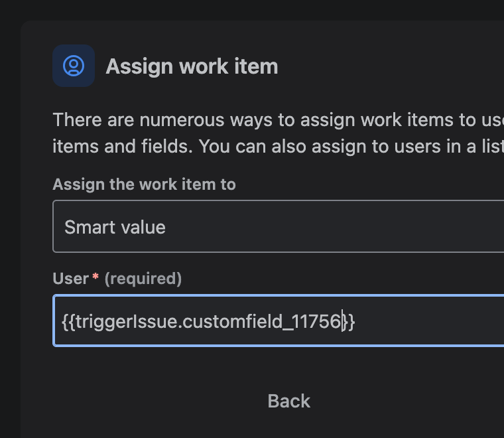Click the Assign work item heading

click(192, 66)
